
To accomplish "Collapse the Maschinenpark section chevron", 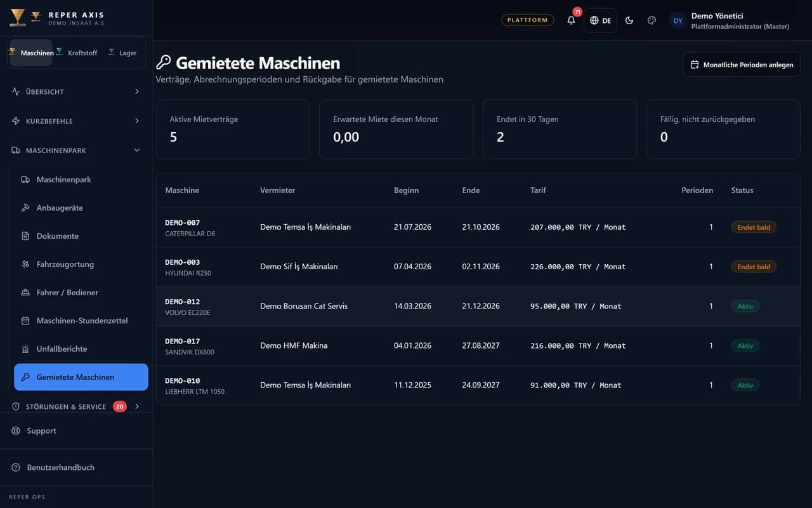I will 137,150.
